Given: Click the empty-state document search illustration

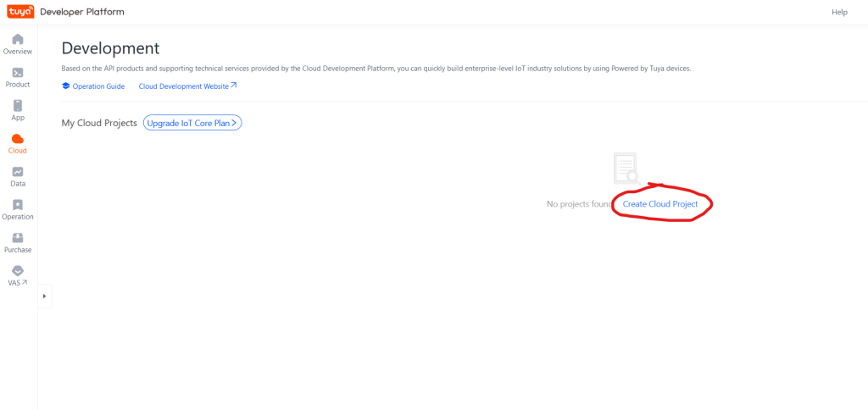Looking at the screenshot, I should click(626, 169).
